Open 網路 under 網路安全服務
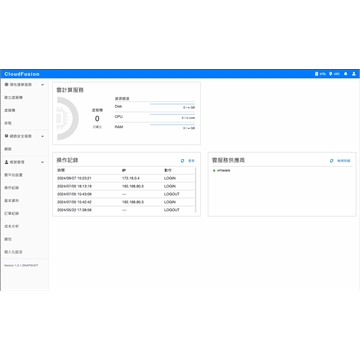 tap(8, 149)
